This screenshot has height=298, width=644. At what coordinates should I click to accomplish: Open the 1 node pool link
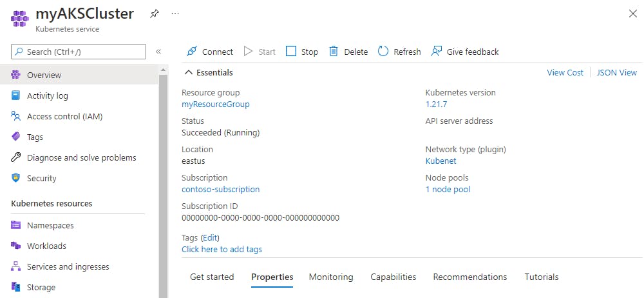[448, 190]
